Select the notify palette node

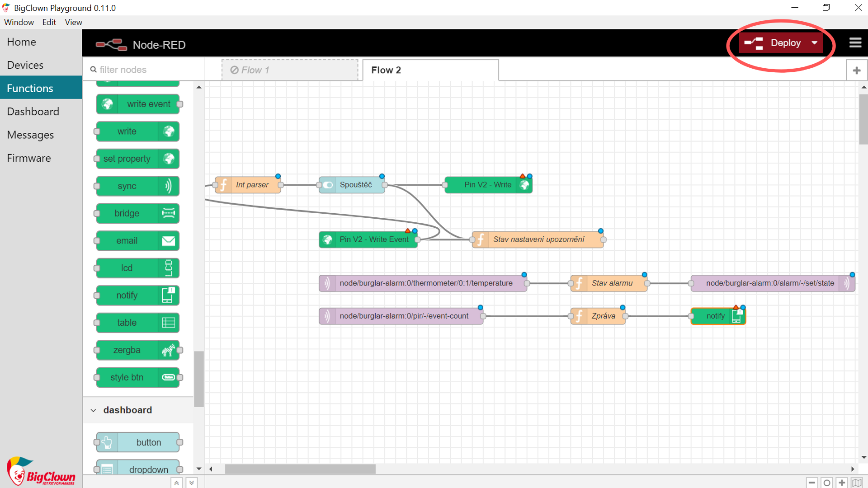point(138,296)
